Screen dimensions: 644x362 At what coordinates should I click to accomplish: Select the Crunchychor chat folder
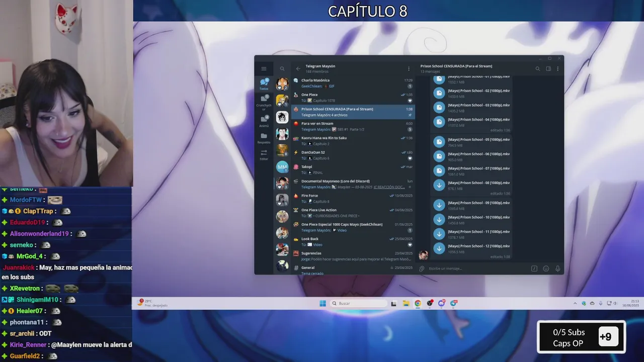pyautogui.click(x=264, y=103)
